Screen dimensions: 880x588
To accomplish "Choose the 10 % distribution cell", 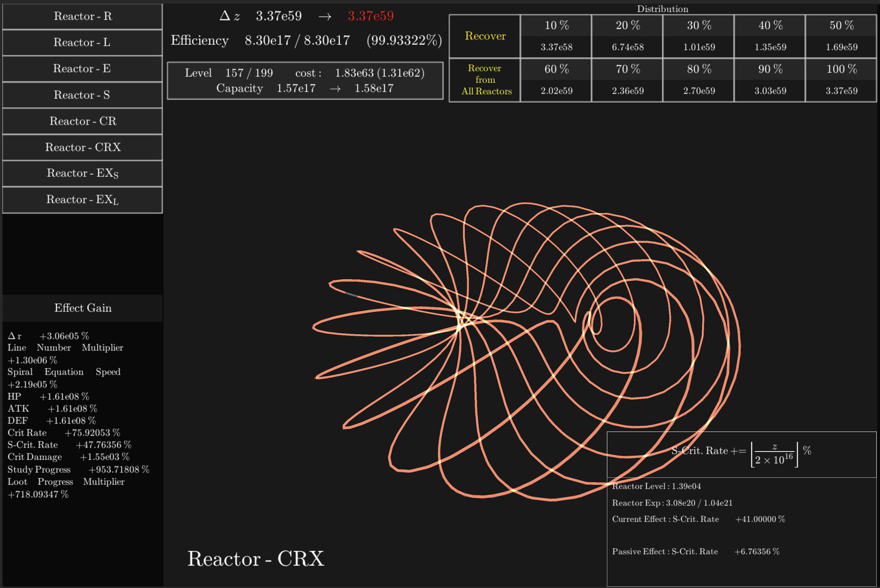I will (x=555, y=36).
